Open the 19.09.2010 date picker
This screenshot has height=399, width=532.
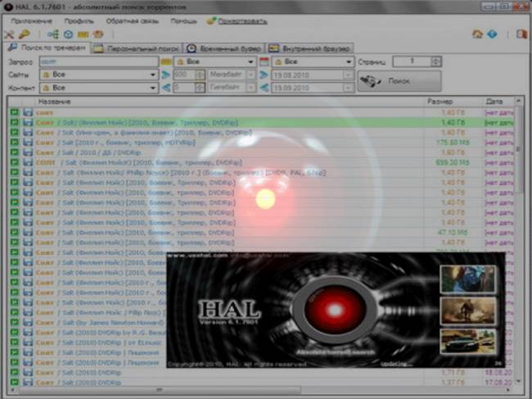[x=313, y=88]
